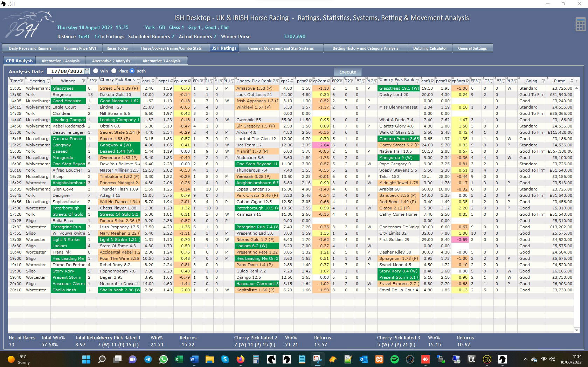Show hidden system tray icons
Image resolution: width=588 pixels, height=367 pixels.
click(x=525, y=359)
